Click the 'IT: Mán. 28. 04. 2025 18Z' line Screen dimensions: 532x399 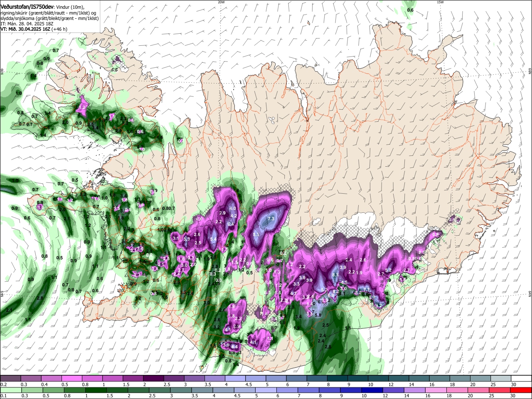click(27, 24)
